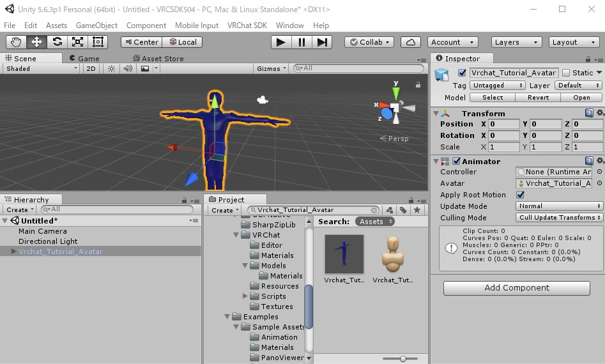This screenshot has height=364, width=605.
Task: Lock the Project panel
Action: (411, 200)
